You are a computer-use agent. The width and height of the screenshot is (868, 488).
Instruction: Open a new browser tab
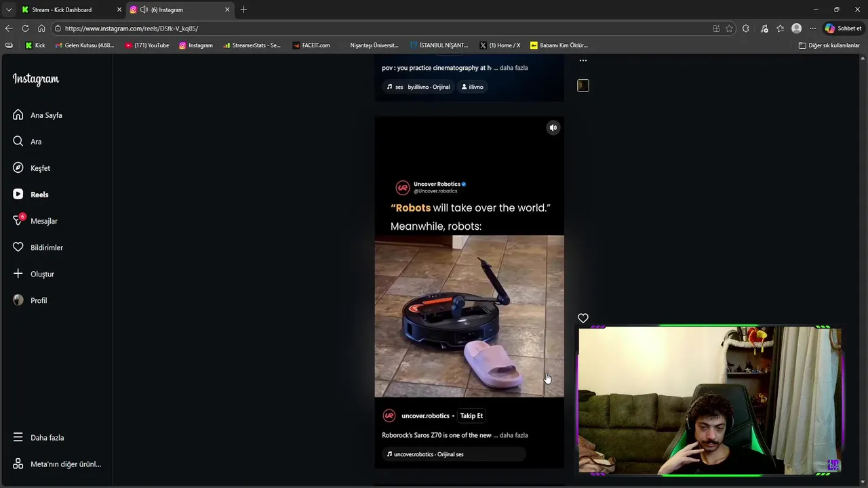[243, 9]
